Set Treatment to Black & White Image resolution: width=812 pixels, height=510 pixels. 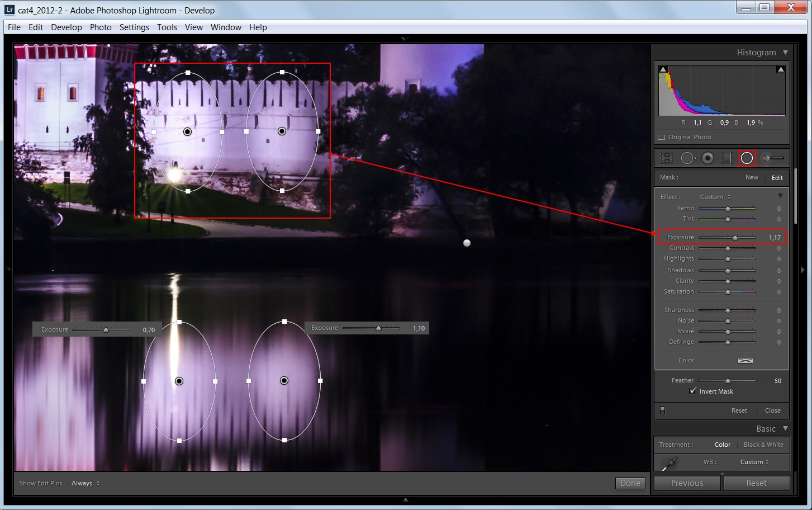pos(763,445)
